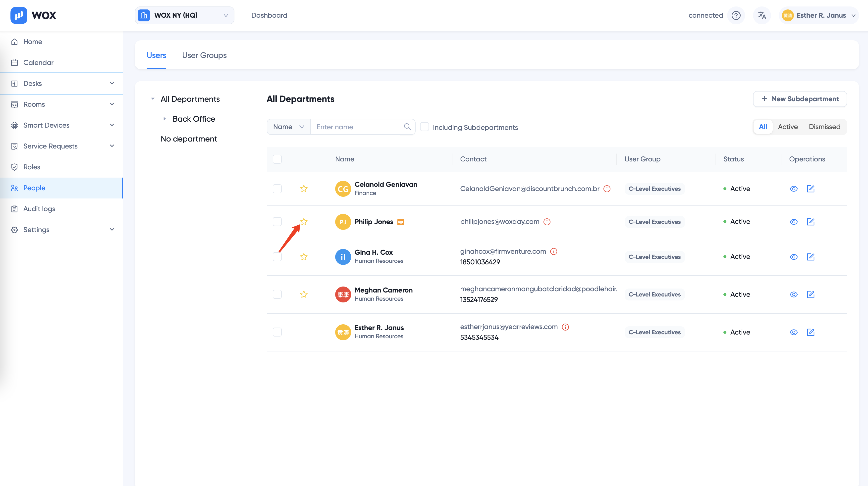Toggle select-all checkbox in table header
This screenshot has width=868, height=486.
pyautogui.click(x=277, y=159)
